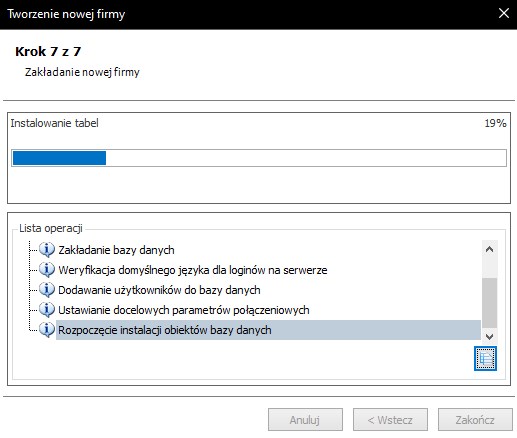This screenshot has height=438, width=517.
Task: Click info icon beside Weryfikacja domyślnego języka
Action: click(x=47, y=270)
